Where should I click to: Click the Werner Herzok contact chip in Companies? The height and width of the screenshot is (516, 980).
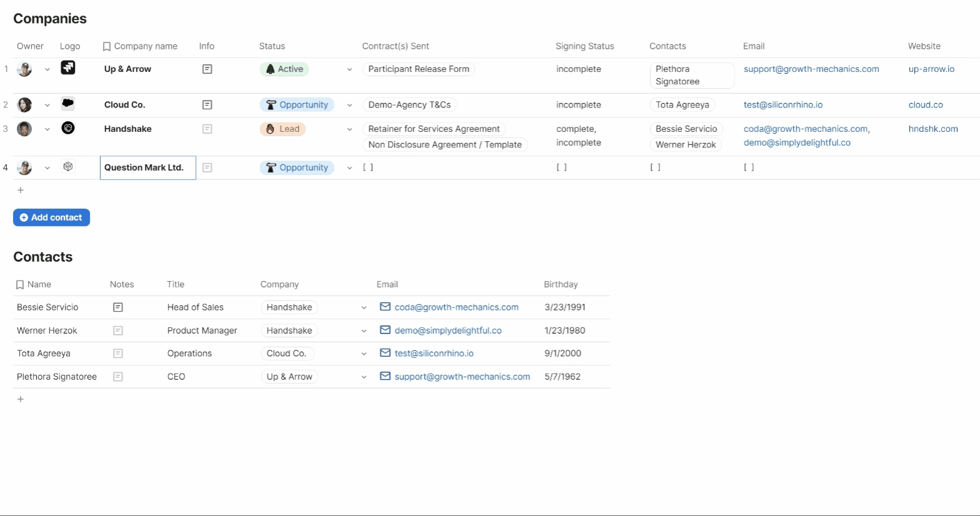686,144
